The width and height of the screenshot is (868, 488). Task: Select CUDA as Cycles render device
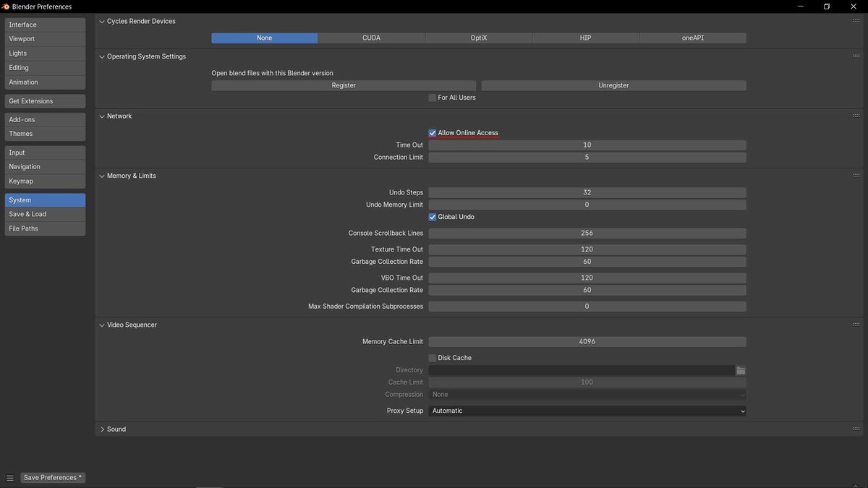[x=371, y=37]
